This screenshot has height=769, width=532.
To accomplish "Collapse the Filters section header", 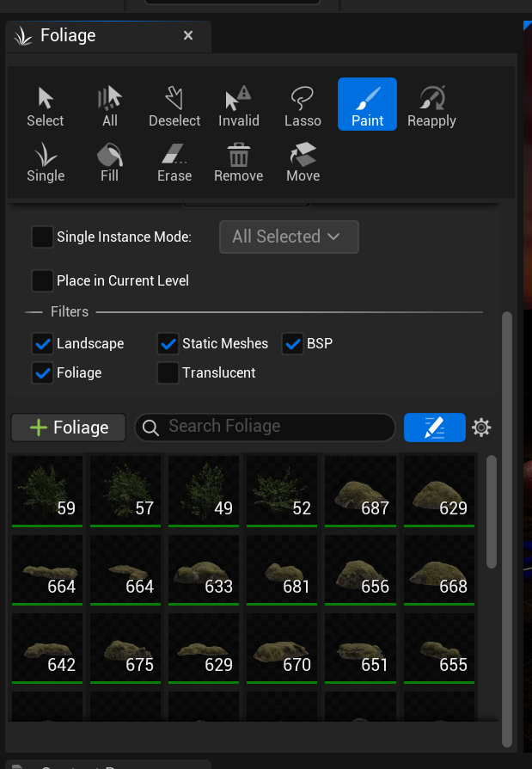I will pos(68,311).
